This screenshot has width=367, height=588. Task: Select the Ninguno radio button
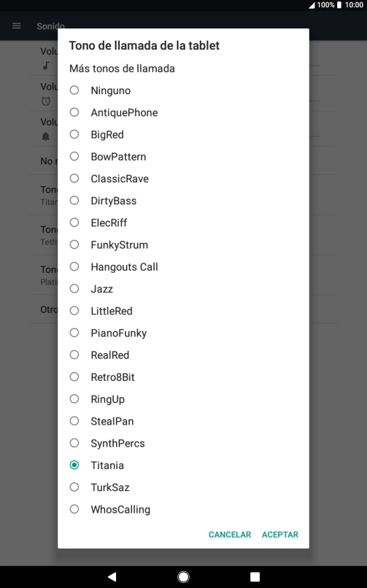(x=74, y=90)
